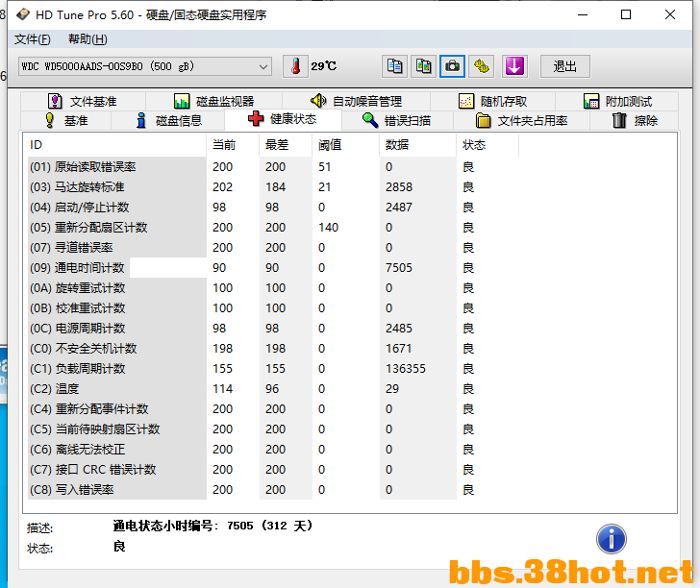Click the camera save screenshot icon
700x588 pixels.
tap(452, 66)
